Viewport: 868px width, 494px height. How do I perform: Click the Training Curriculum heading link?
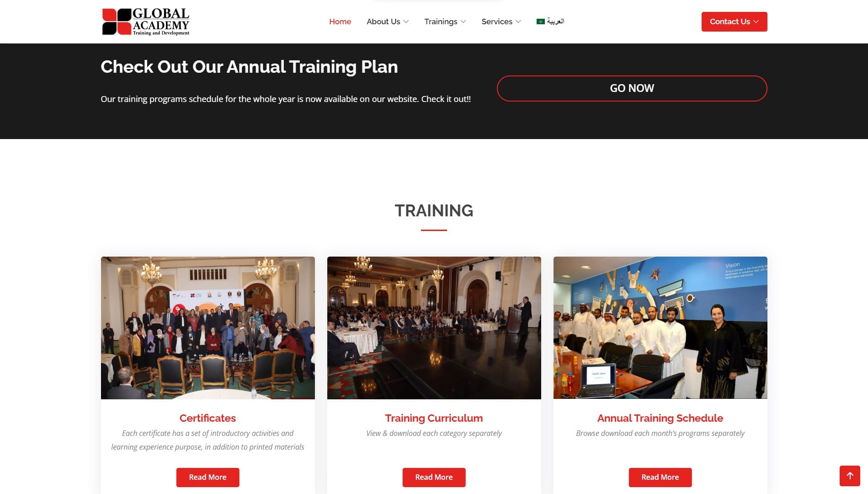[x=434, y=418]
